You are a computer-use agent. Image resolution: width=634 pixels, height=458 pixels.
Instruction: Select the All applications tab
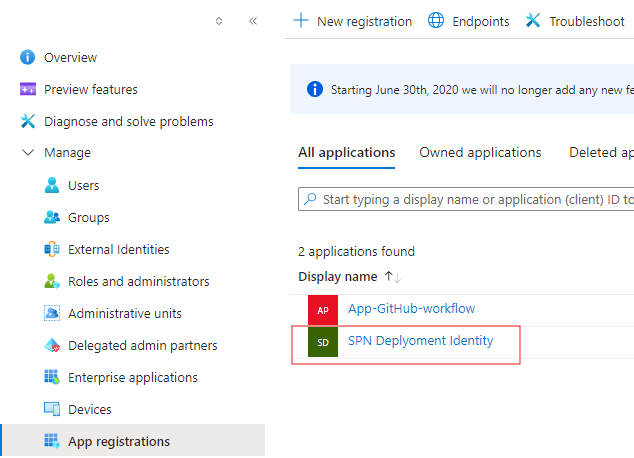coord(346,153)
